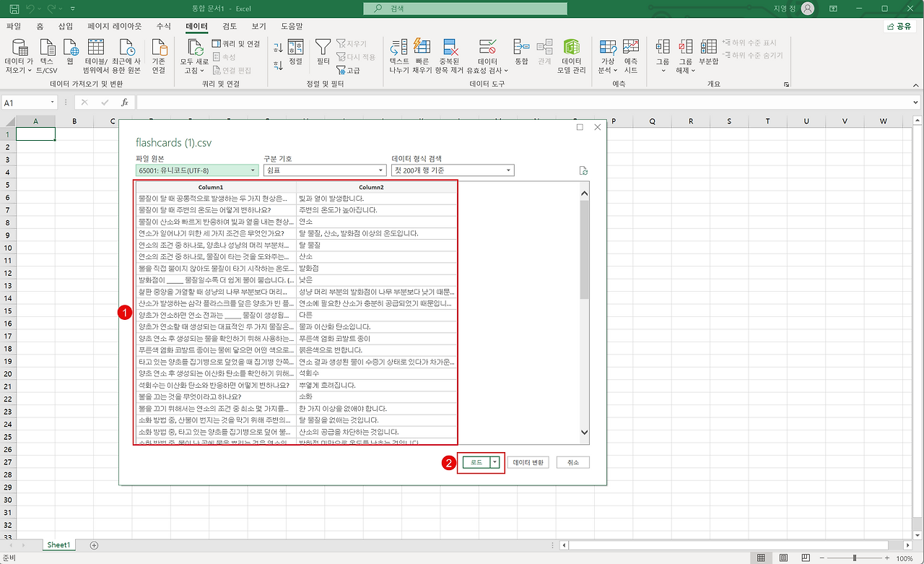
Task: Click the 로드 (Load) button
Action: (x=476, y=462)
